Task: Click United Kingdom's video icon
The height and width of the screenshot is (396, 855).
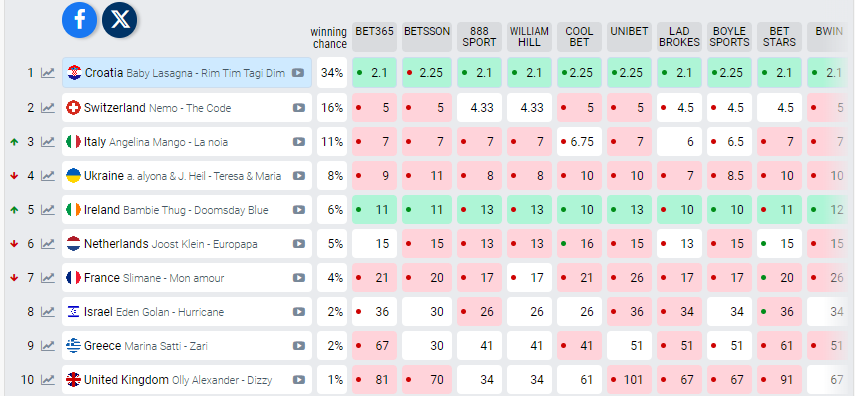Action: pyautogui.click(x=298, y=380)
